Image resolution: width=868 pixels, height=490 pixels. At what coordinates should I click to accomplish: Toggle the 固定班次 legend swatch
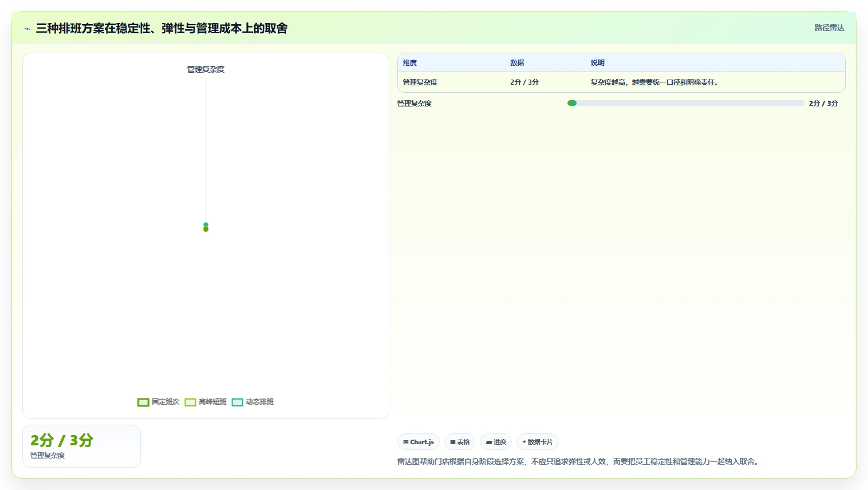[x=143, y=402]
